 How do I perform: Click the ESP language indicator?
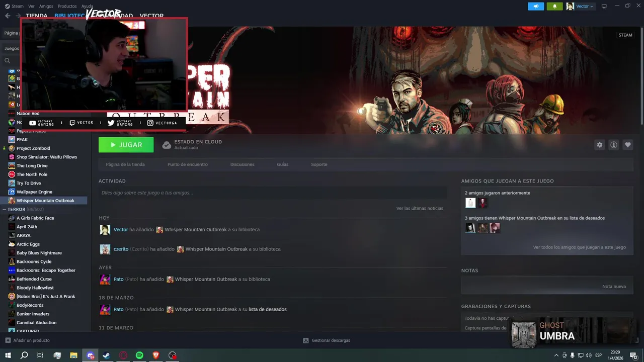(x=598, y=355)
